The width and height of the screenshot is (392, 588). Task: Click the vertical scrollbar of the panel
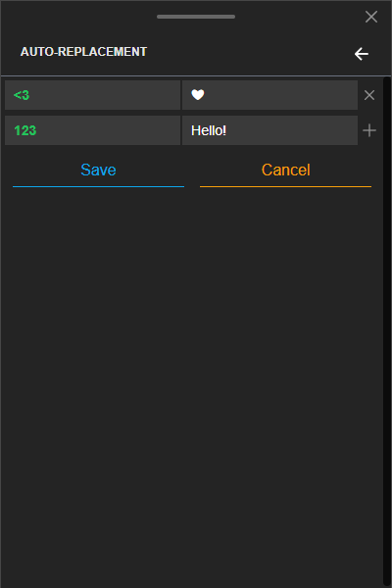[x=387, y=331]
